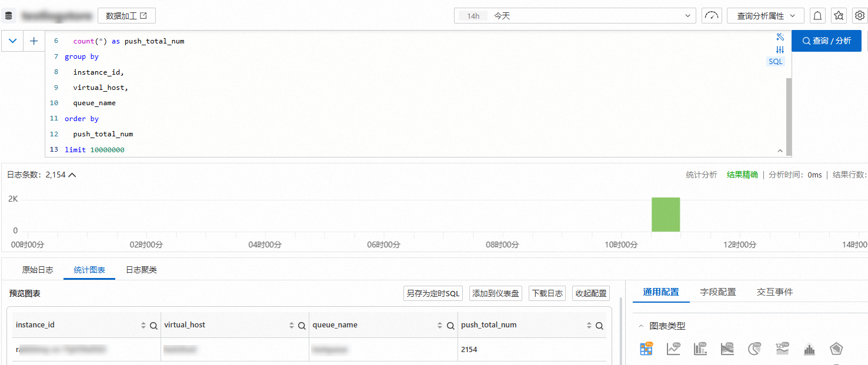The width and height of the screenshot is (868, 365).
Task: Click 添加到仪表盘 button
Action: click(x=496, y=293)
